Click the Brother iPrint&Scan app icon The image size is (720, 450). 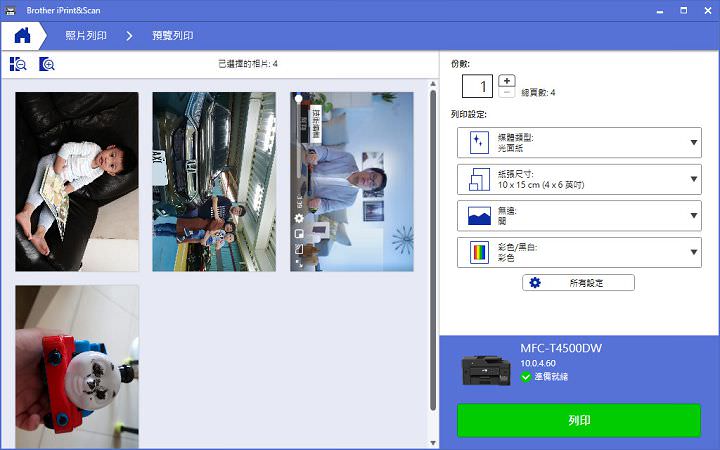pyautogui.click(x=10, y=10)
